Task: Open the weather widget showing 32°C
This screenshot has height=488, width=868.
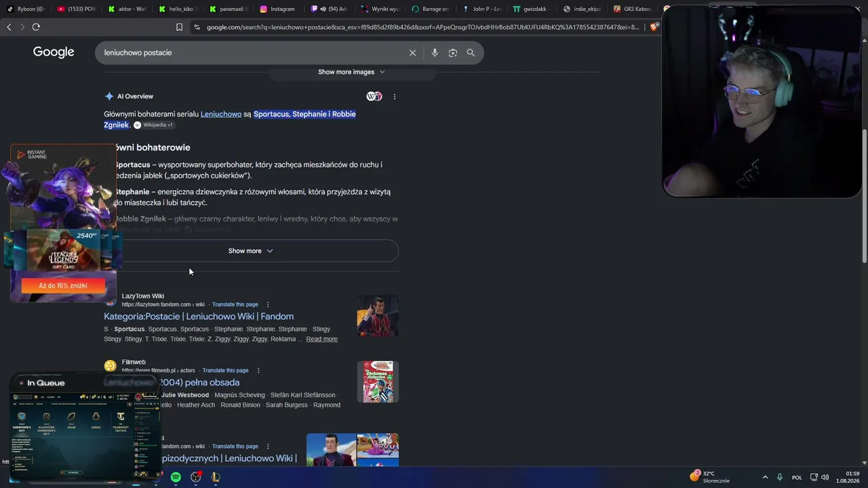Action: coord(709,476)
